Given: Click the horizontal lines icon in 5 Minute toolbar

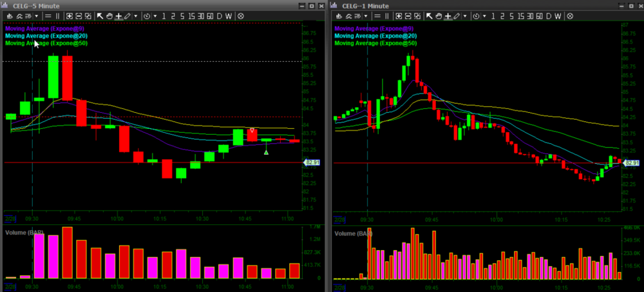Looking at the screenshot, I should click(x=48, y=15).
